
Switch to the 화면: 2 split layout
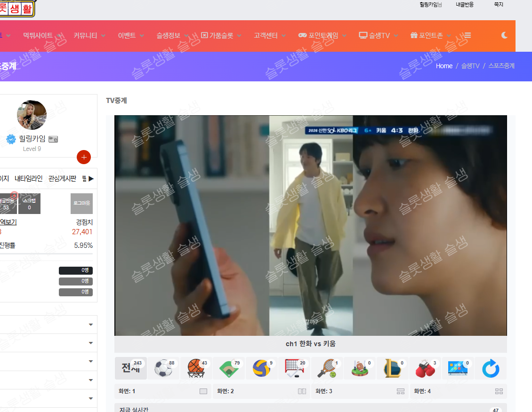[x=261, y=391]
